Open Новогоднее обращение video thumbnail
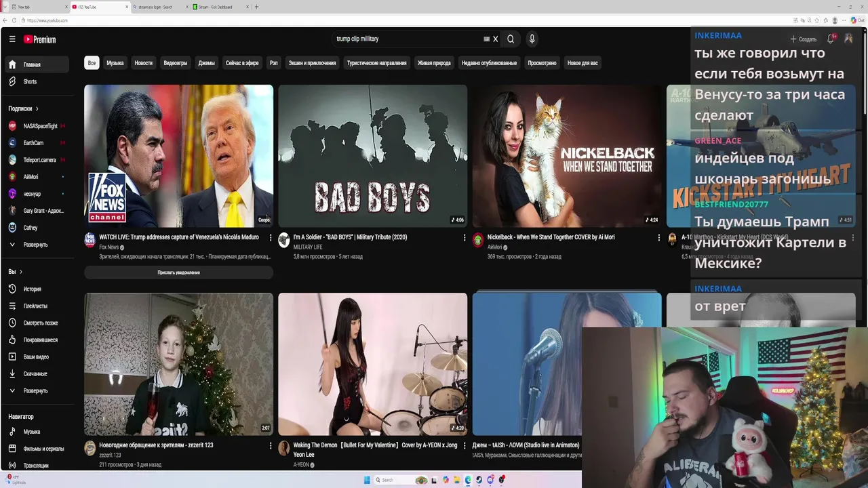 178,364
